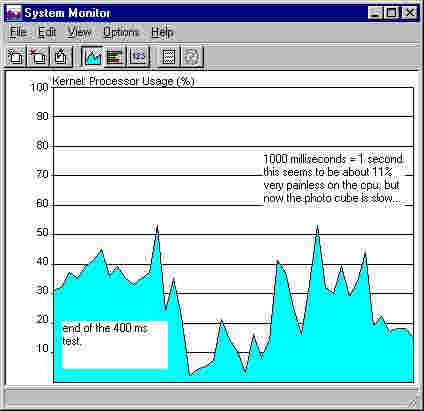Click the window resize grip corner
The width and height of the screenshot is (424, 411).
point(413,403)
